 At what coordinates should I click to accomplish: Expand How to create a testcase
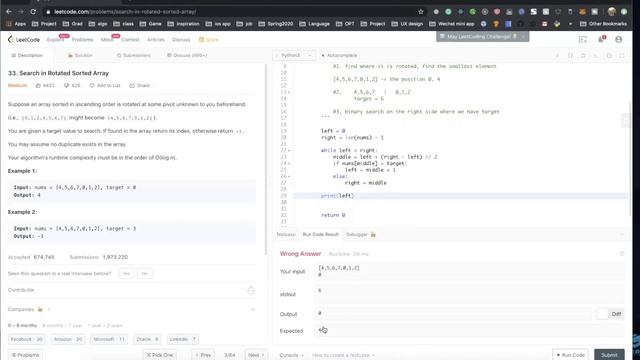pyautogui.click(x=343, y=355)
